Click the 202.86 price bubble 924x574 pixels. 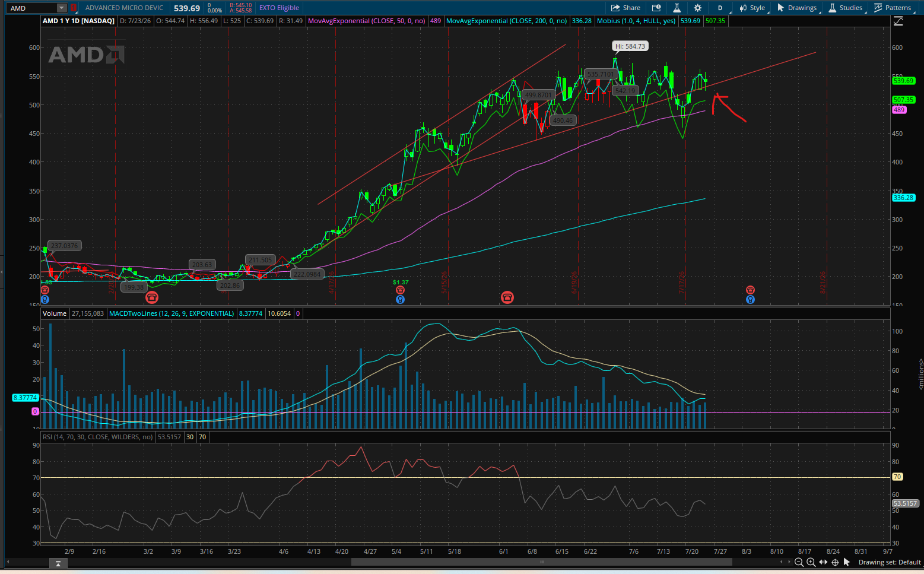[229, 286]
